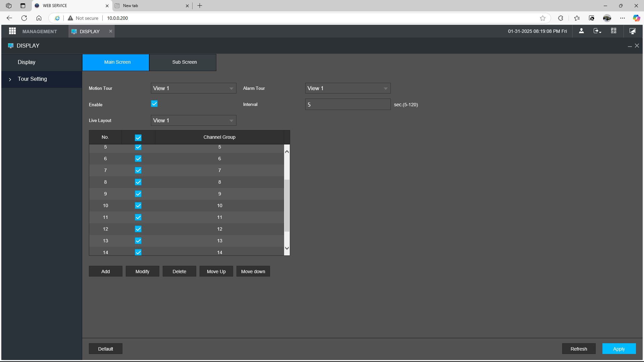Open browser extensions icon
This screenshot has height=362, width=644.
click(x=560, y=18)
